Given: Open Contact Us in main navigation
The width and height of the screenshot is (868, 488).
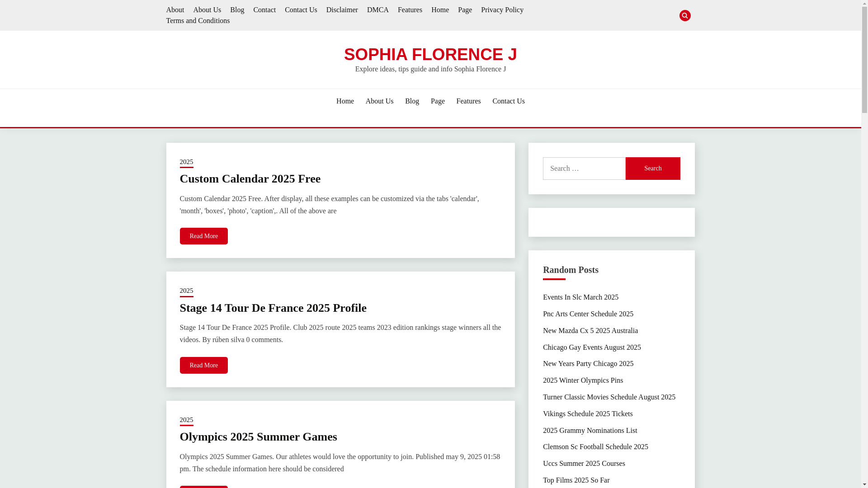Looking at the screenshot, I should click(x=509, y=101).
